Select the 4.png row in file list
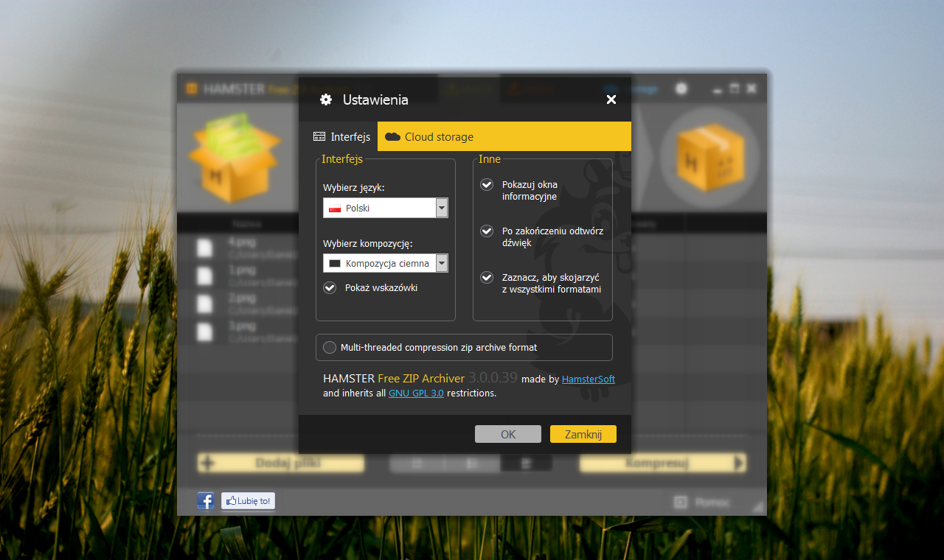 (237, 248)
